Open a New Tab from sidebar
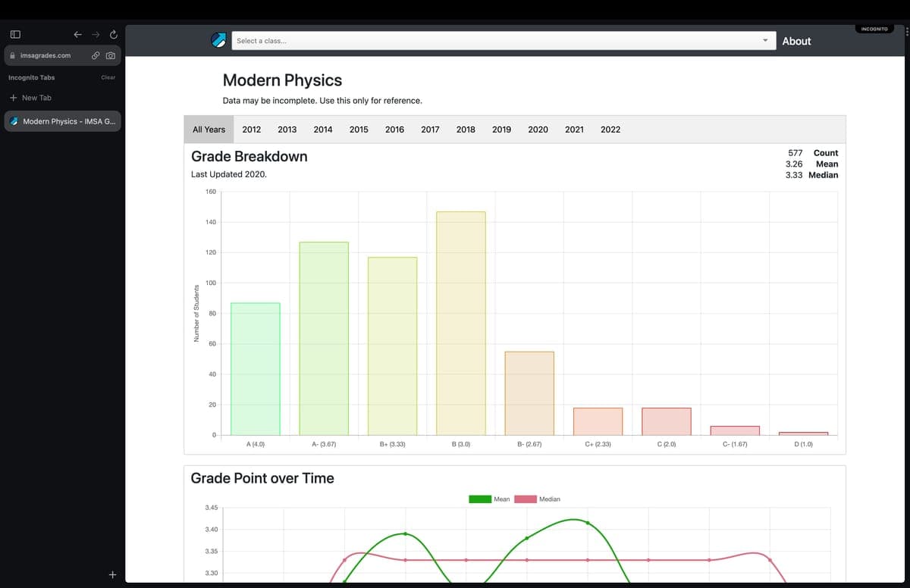The width and height of the screenshot is (910, 588). click(30, 98)
